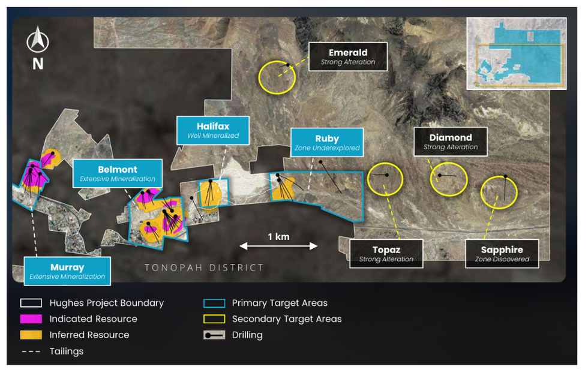Click the magenta Indicated Resource swatch

(x=31, y=319)
